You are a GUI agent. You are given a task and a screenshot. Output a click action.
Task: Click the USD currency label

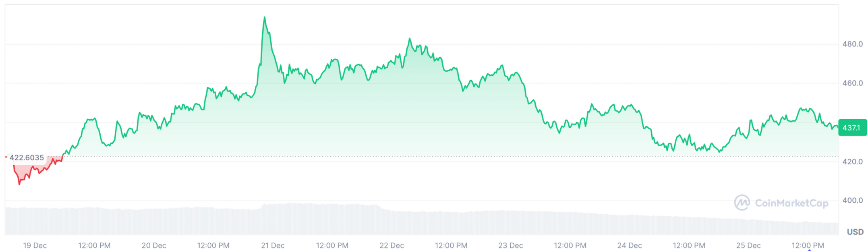pos(855,232)
